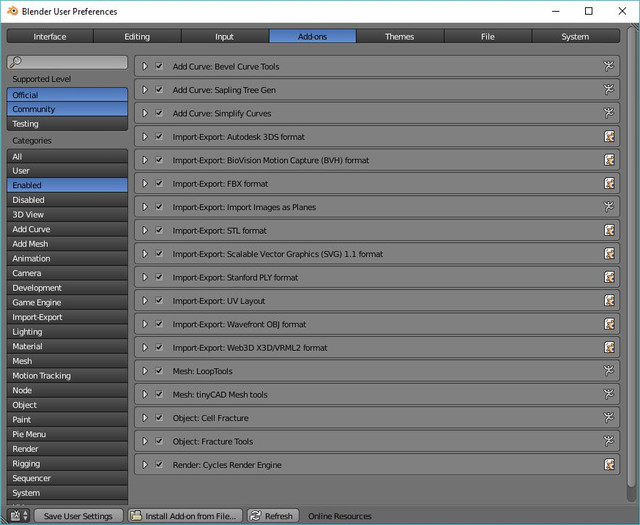Click community icon on Sapling Tree Gen row
Viewport: 640px width, 525px height.
click(x=609, y=89)
